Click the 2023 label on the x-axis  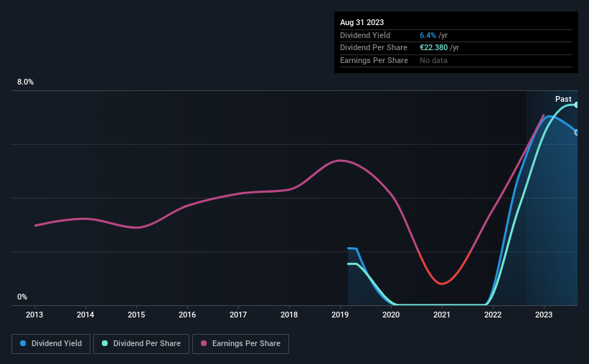click(x=544, y=315)
